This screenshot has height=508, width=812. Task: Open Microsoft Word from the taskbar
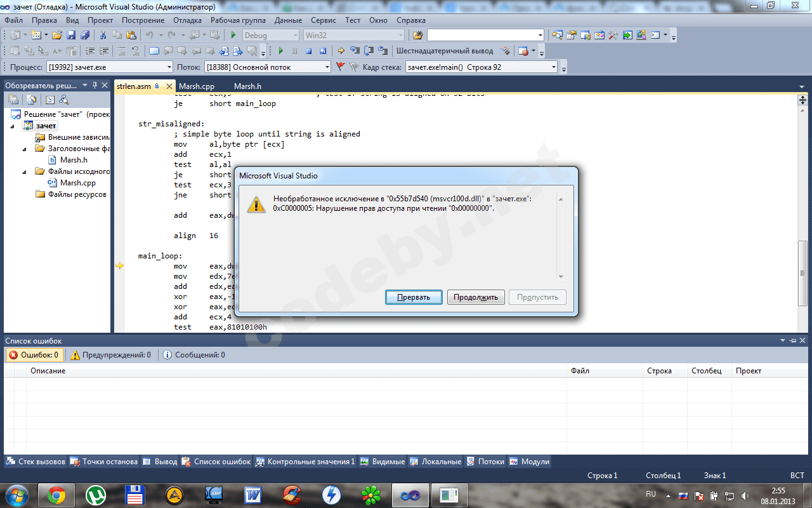(253, 495)
